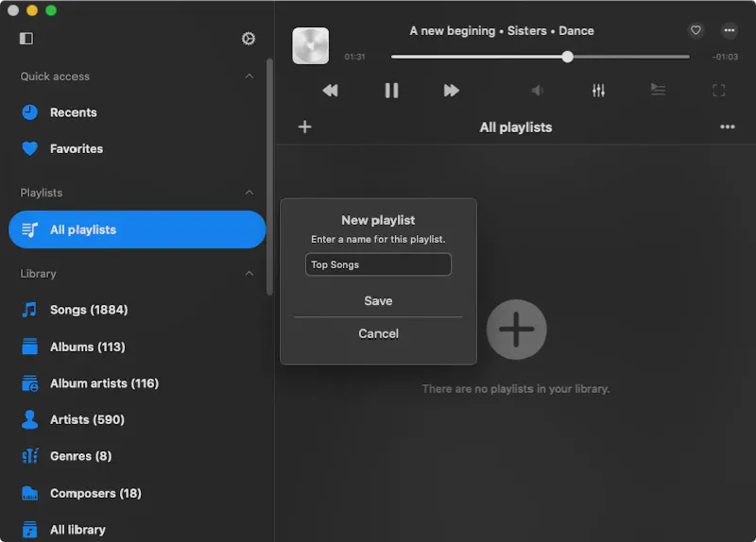756x542 pixels.
Task: Toggle favorite heart for current song
Action: click(x=696, y=31)
